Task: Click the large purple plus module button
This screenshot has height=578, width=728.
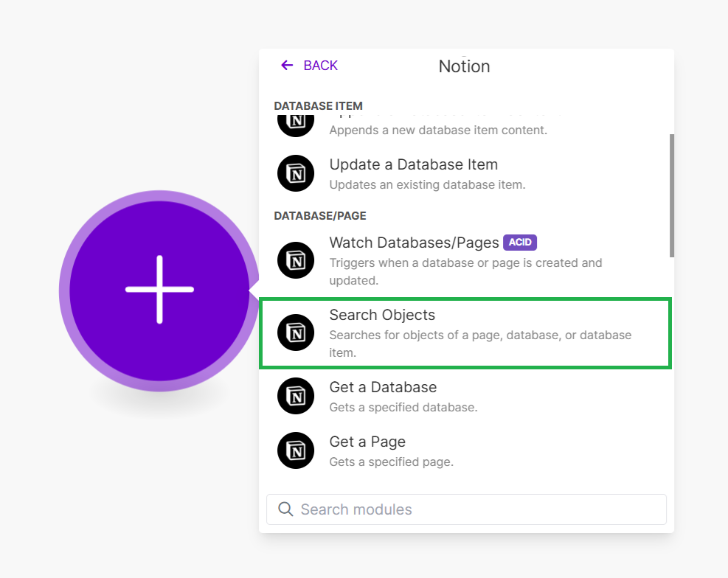Action: 159,290
